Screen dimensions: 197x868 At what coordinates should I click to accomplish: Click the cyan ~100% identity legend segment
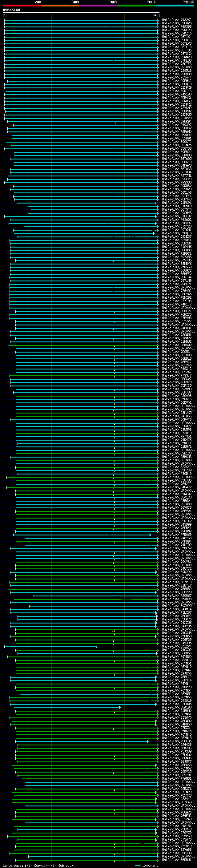tap(175, 6)
